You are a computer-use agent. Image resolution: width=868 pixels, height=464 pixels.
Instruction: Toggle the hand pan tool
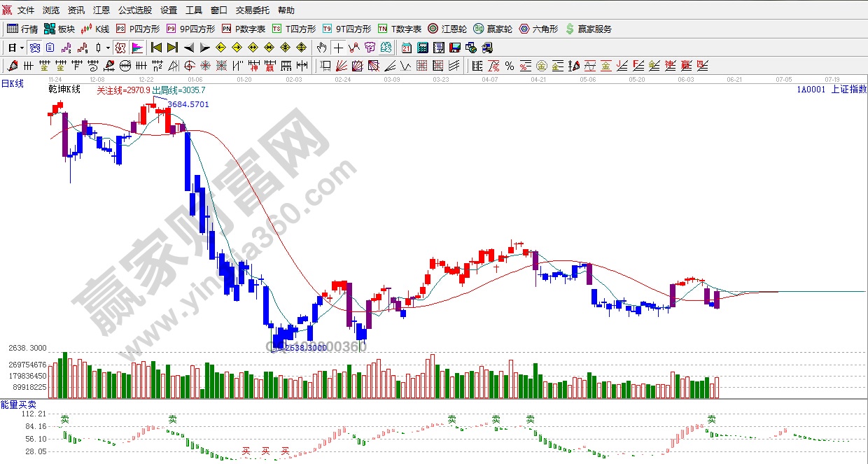[x=321, y=48]
